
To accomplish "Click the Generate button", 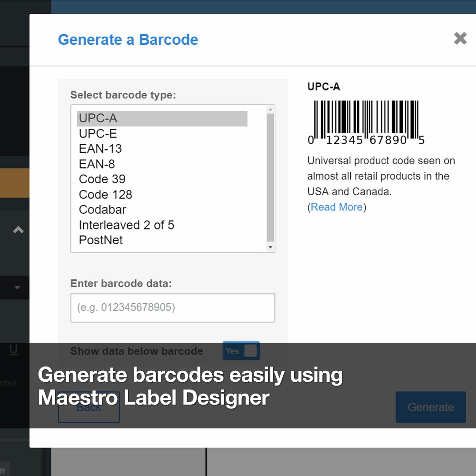I will 430,407.
